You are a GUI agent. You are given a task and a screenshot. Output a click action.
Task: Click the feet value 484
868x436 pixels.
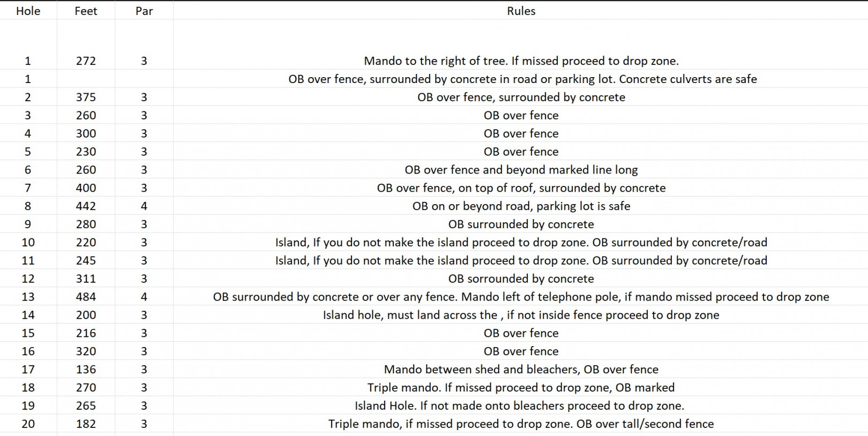[x=86, y=297]
